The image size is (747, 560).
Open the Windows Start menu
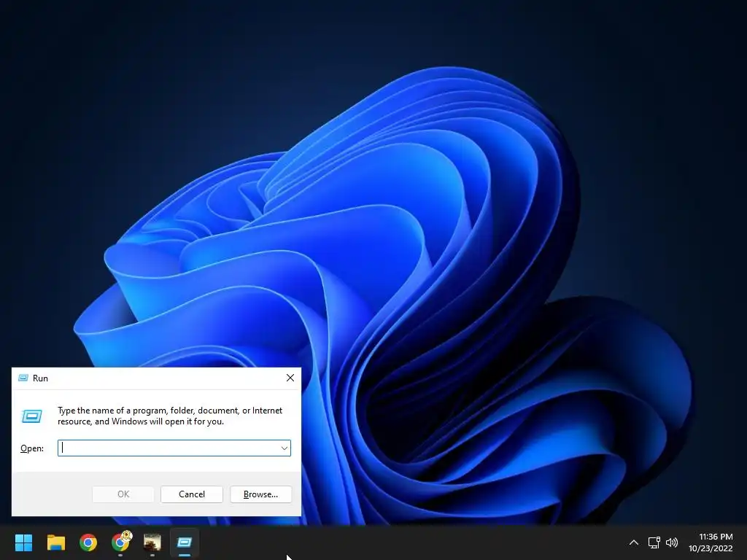click(x=23, y=542)
